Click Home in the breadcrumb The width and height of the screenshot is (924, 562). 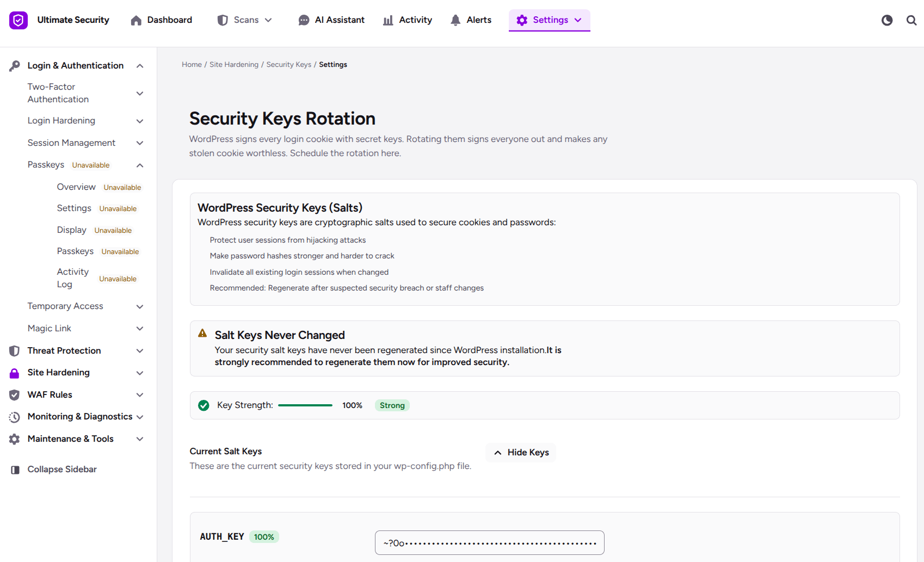192,65
